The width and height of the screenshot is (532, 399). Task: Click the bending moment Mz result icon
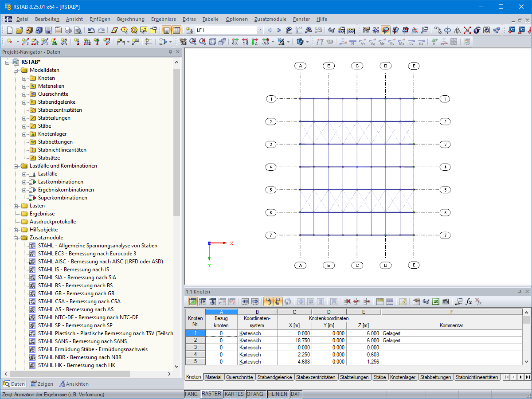click(402, 42)
